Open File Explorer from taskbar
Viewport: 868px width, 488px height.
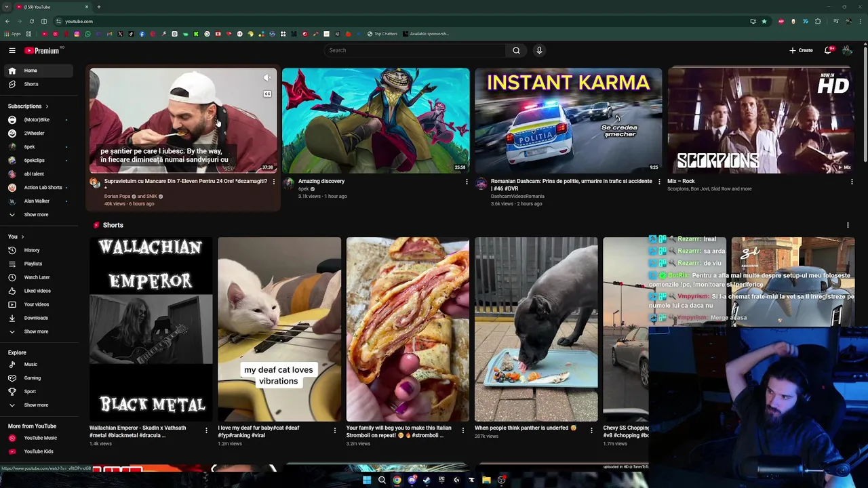click(486, 480)
